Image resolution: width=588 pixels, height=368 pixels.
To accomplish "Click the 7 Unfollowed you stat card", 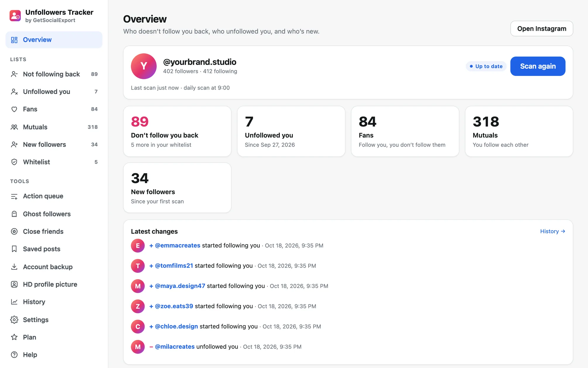I will 291,131.
